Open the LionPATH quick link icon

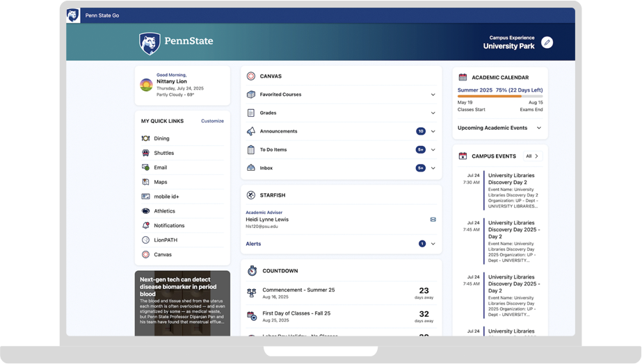(x=145, y=240)
